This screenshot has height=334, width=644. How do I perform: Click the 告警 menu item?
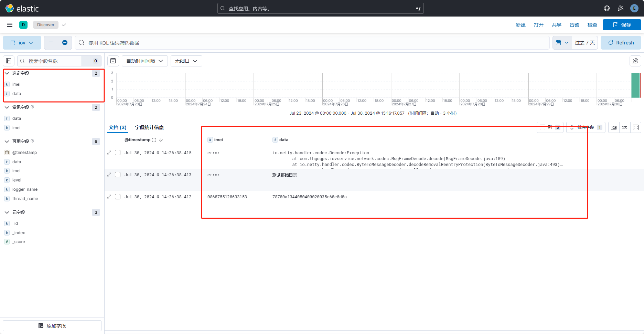click(575, 25)
